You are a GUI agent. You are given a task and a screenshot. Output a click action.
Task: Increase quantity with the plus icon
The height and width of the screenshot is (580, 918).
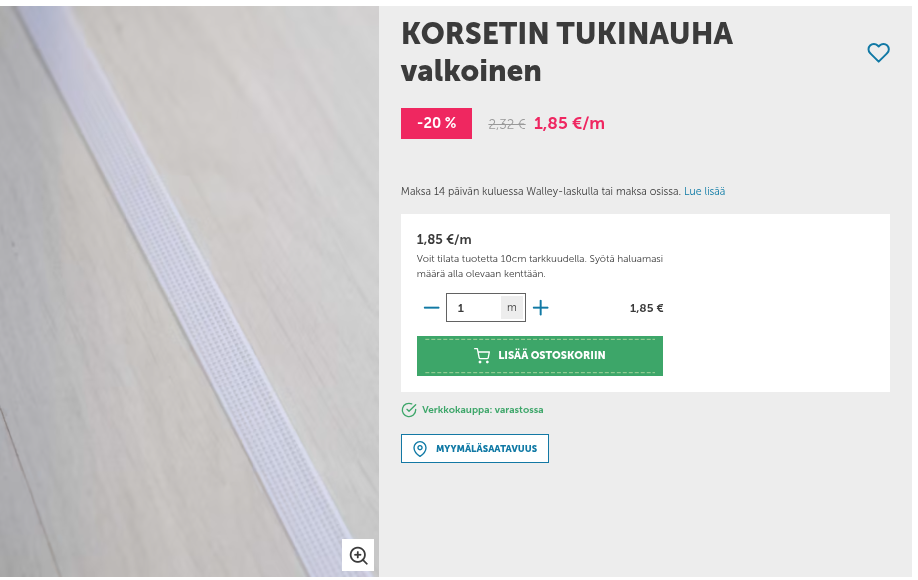[541, 308]
